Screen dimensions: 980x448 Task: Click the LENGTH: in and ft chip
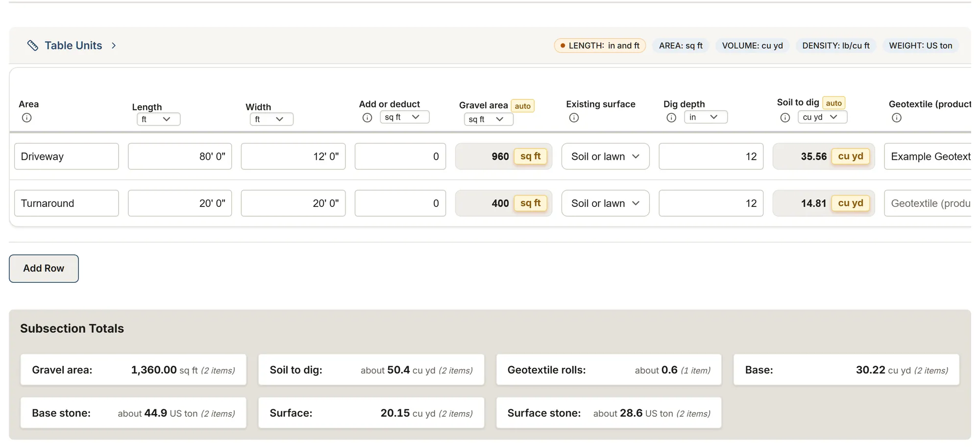(x=600, y=46)
